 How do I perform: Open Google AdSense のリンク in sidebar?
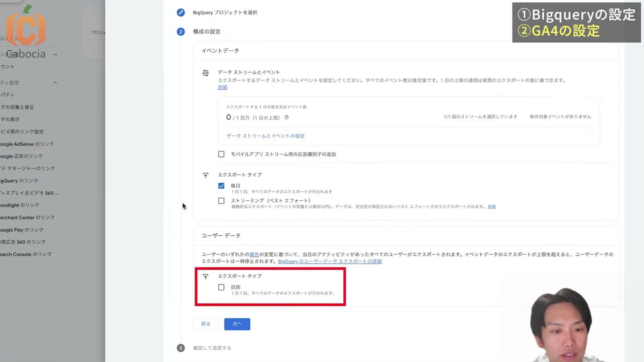pos(27,144)
